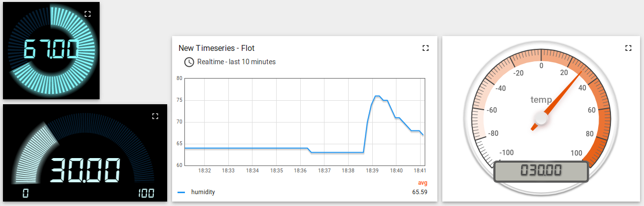Click the 18:35 label on the time axis
The image size is (644, 206).
[x=277, y=170]
